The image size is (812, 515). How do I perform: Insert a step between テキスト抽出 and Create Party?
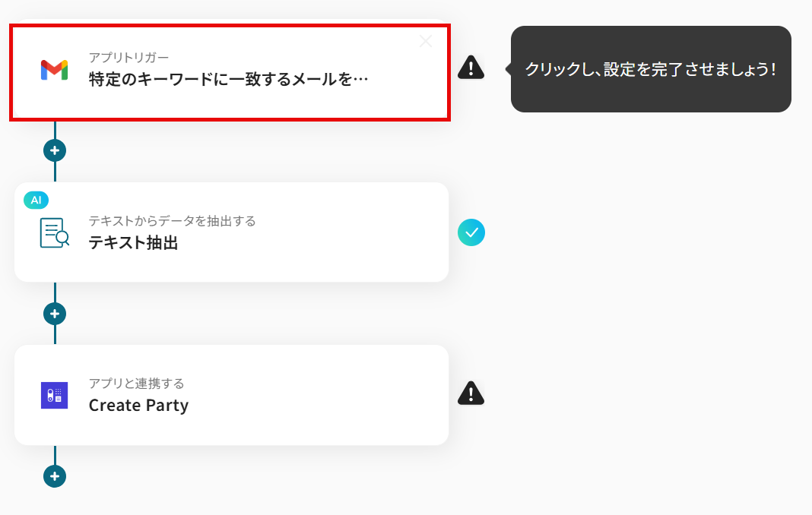pyautogui.click(x=55, y=313)
